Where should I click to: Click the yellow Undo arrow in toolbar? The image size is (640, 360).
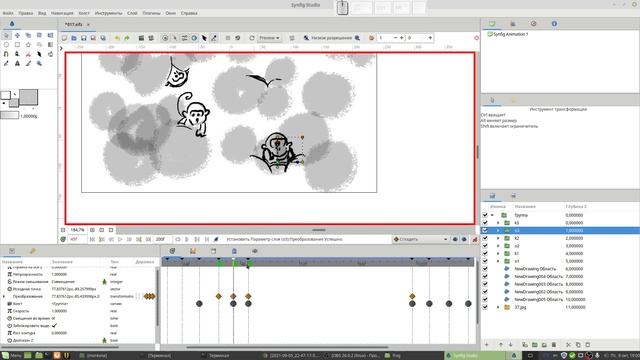[117, 38]
